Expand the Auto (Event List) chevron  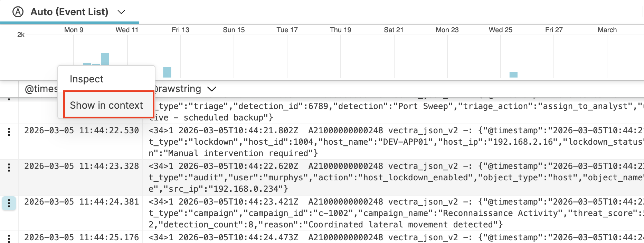[x=121, y=12]
